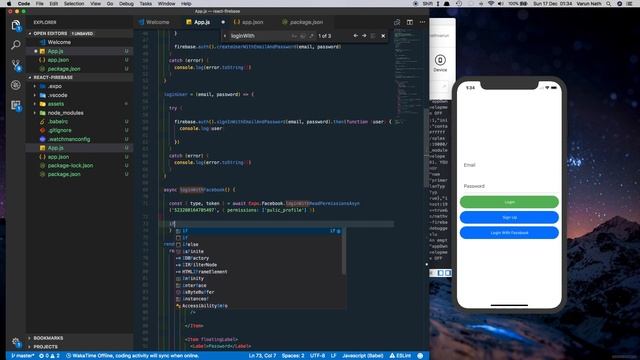The height and width of the screenshot is (360, 640).
Task: Open the Search view in activity bar
Action: tap(16, 45)
